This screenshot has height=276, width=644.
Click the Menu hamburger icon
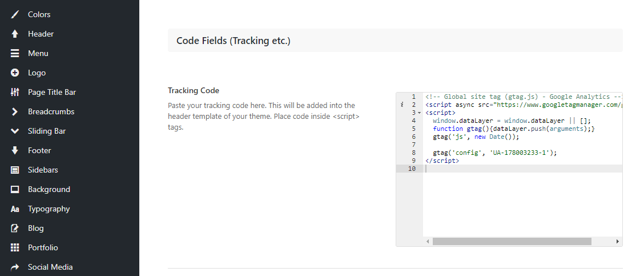15,53
